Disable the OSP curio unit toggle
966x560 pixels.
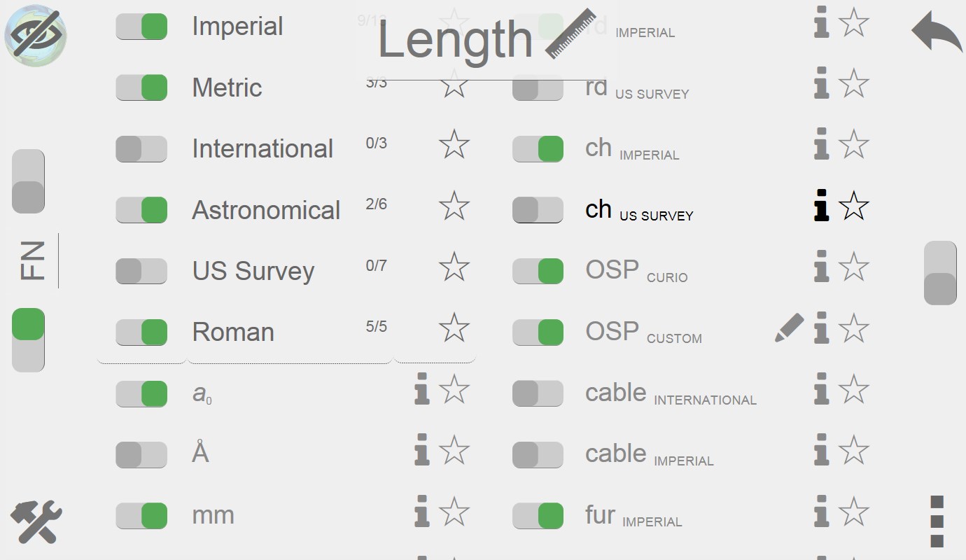click(x=538, y=271)
